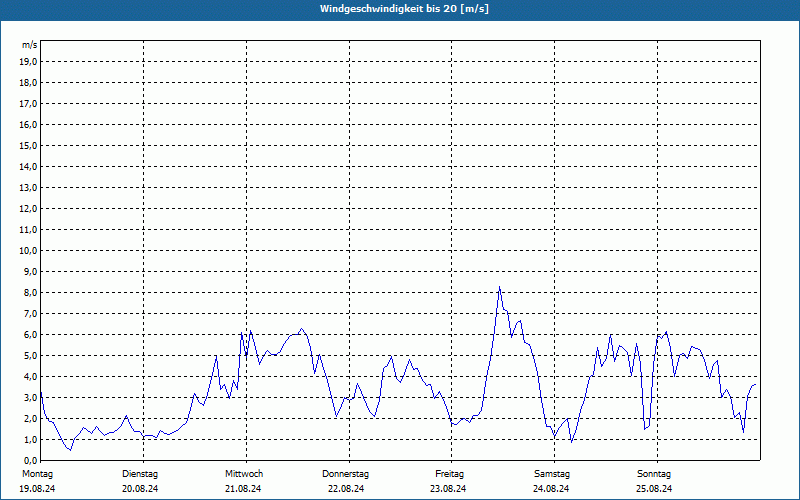Click the 5,0 y-axis label
The height and width of the screenshot is (500, 800).
[30, 356]
